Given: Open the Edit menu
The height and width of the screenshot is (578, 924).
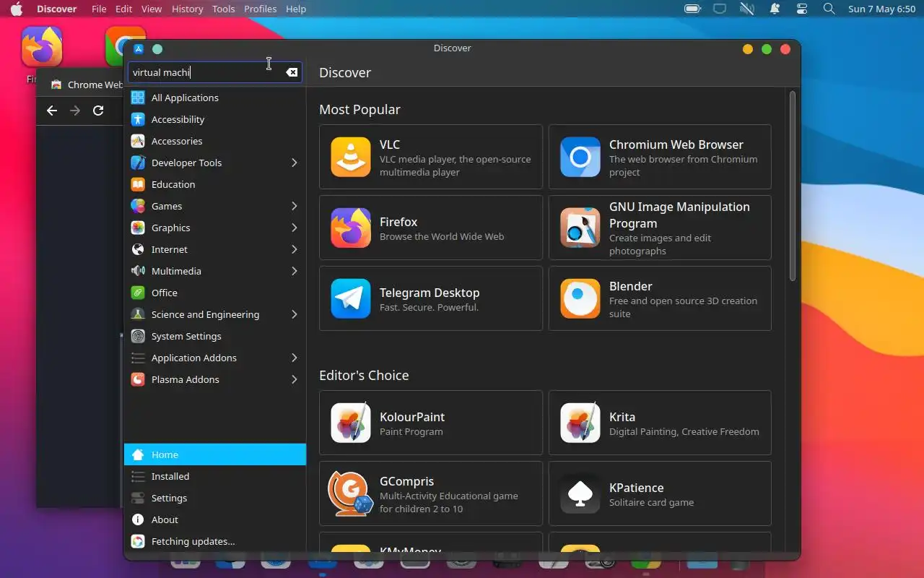Looking at the screenshot, I should (123, 9).
